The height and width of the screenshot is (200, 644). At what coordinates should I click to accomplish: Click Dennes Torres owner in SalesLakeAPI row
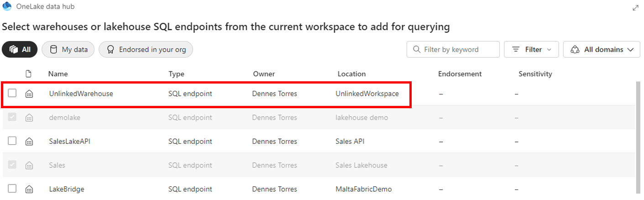coord(274,142)
